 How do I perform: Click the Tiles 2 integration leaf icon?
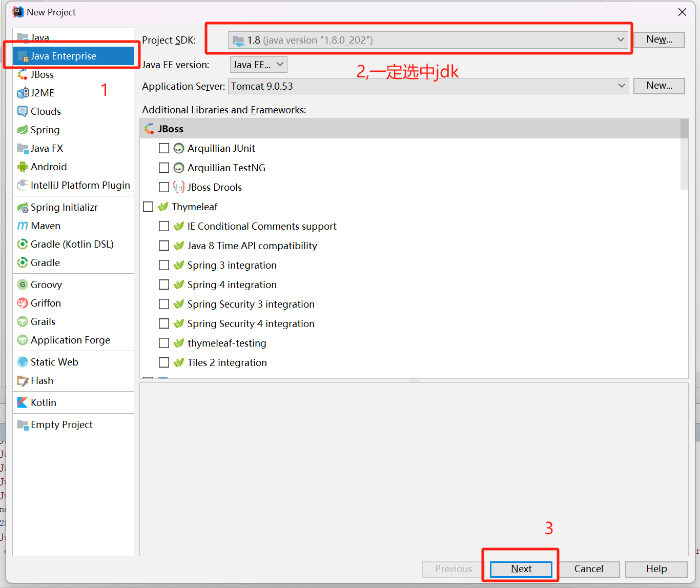[x=179, y=363]
